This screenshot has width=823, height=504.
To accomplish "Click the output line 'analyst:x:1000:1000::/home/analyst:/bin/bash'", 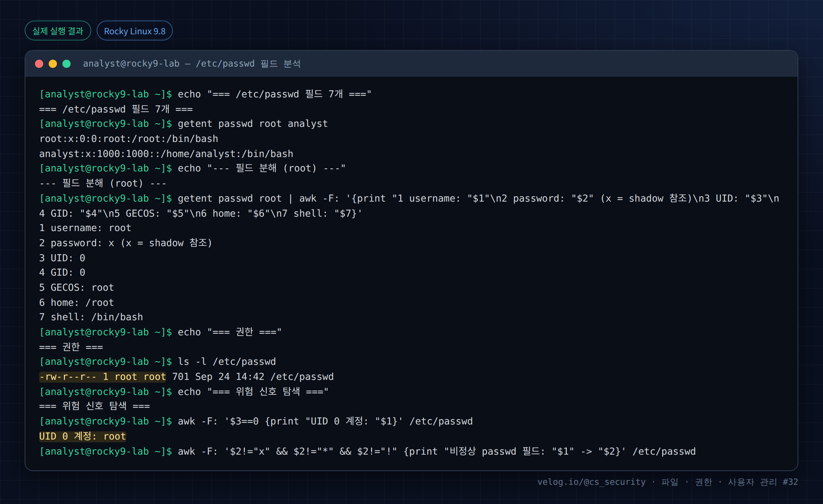I will [166, 154].
